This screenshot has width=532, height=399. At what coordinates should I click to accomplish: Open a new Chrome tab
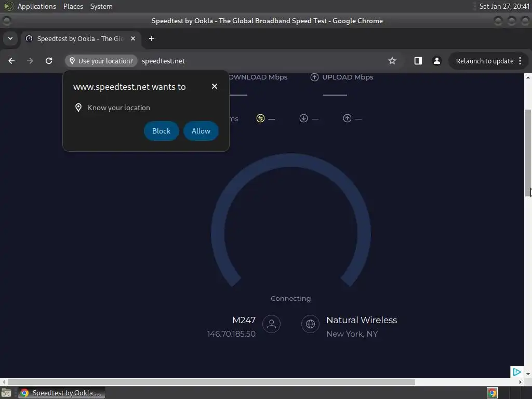[x=152, y=38]
